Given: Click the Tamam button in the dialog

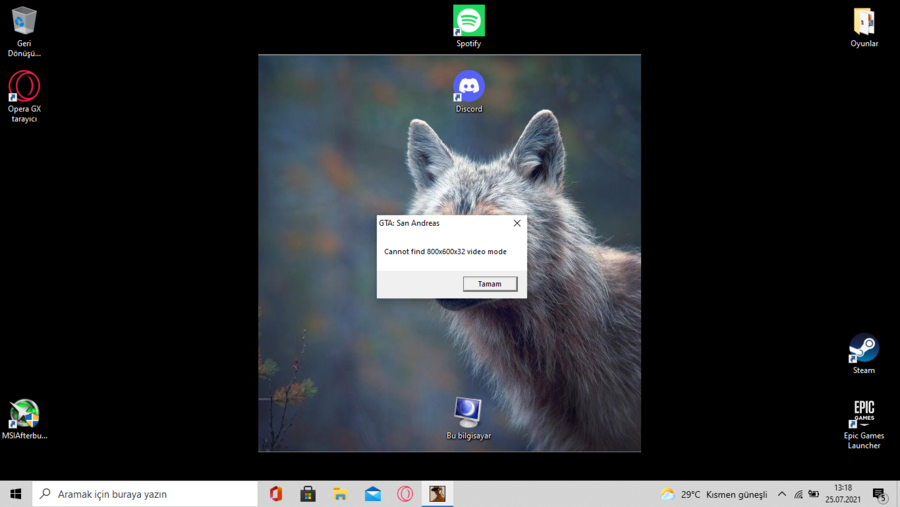Looking at the screenshot, I should click(490, 284).
